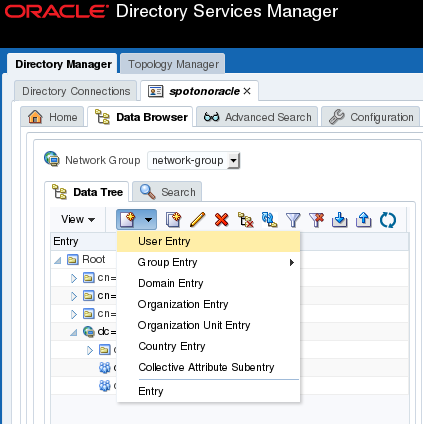The height and width of the screenshot is (424, 423).
Task: Switch to the Search tab
Action: click(x=167, y=192)
